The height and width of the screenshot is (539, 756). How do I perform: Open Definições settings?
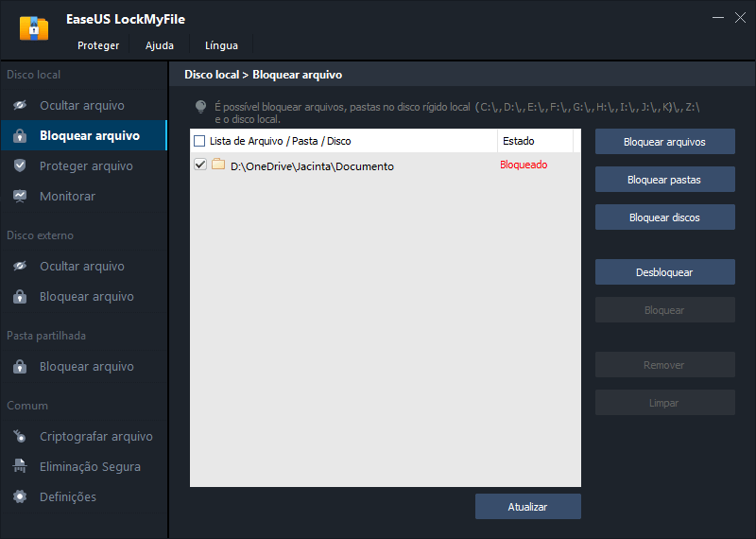[84, 496]
